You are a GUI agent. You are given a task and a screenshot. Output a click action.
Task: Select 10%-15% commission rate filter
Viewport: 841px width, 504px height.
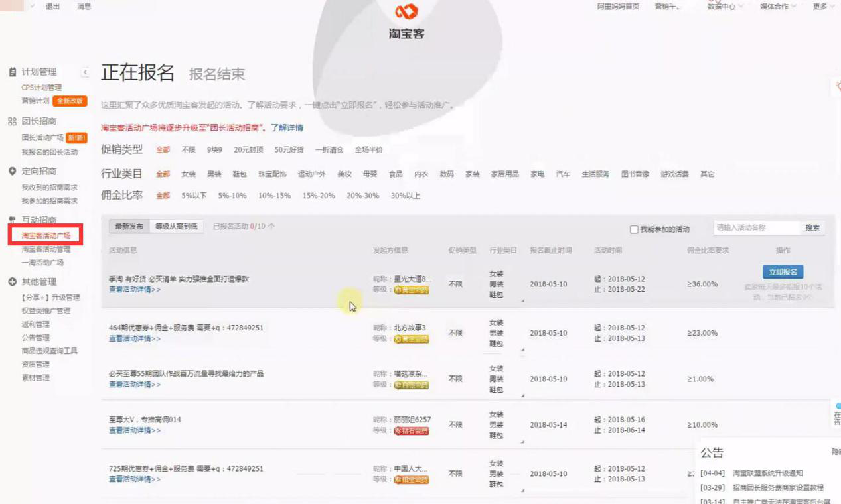click(x=274, y=196)
